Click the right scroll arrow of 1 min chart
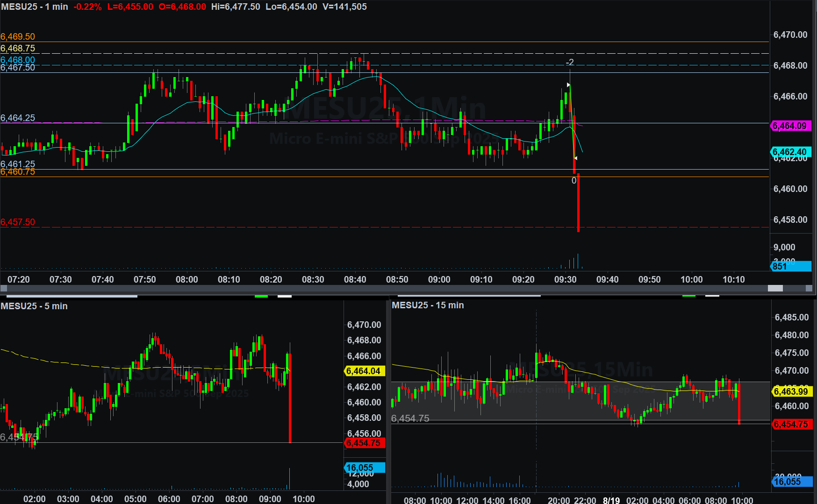 (809, 288)
